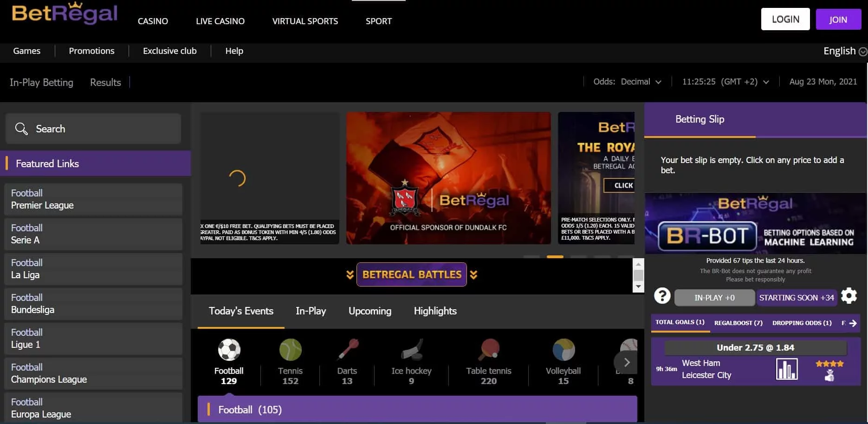This screenshot has height=424, width=868.
Task: Open the LIVE CASINO menu
Action: (x=220, y=21)
